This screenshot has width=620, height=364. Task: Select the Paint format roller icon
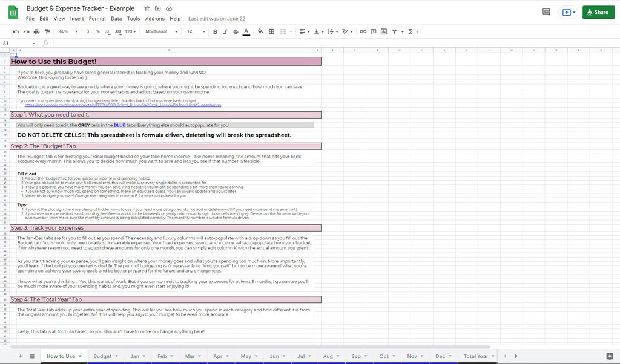(47, 31)
